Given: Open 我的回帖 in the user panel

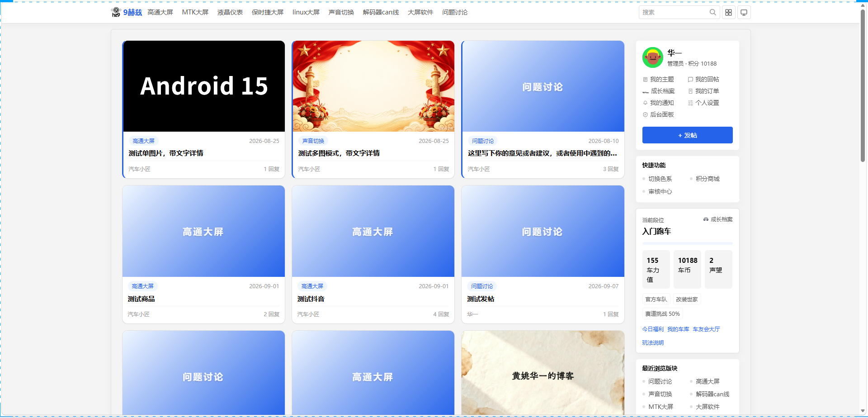Looking at the screenshot, I should click(703, 79).
